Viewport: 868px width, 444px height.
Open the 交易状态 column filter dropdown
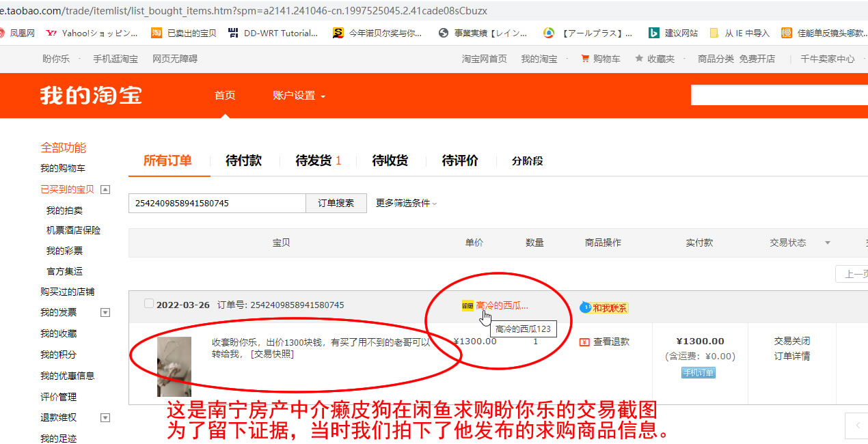point(828,242)
